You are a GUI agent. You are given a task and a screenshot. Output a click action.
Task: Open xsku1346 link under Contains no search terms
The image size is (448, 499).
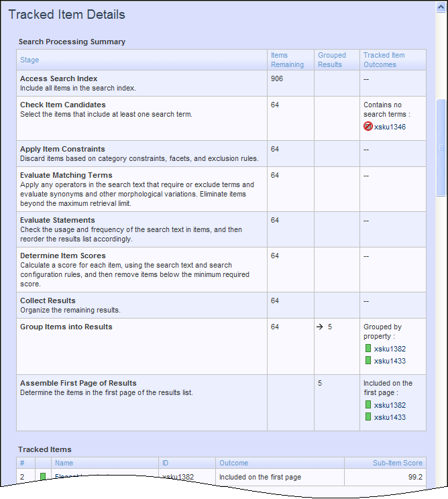[x=390, y=127]
